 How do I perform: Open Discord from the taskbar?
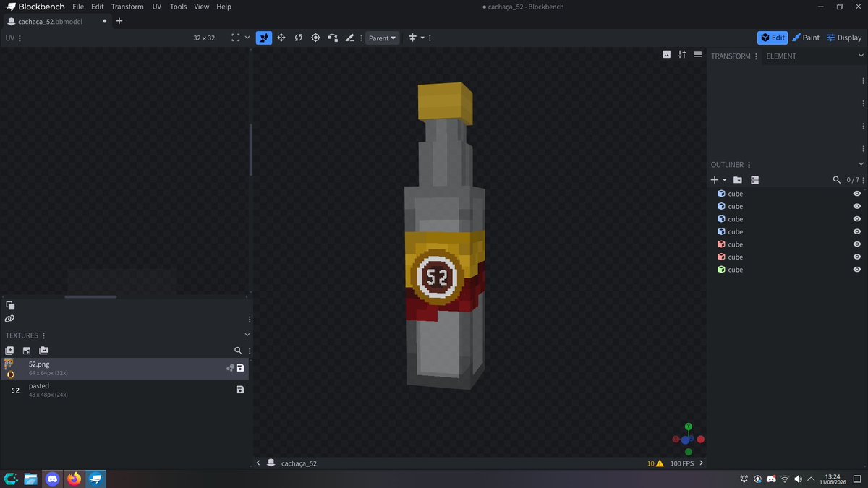(x=52, y=479)
